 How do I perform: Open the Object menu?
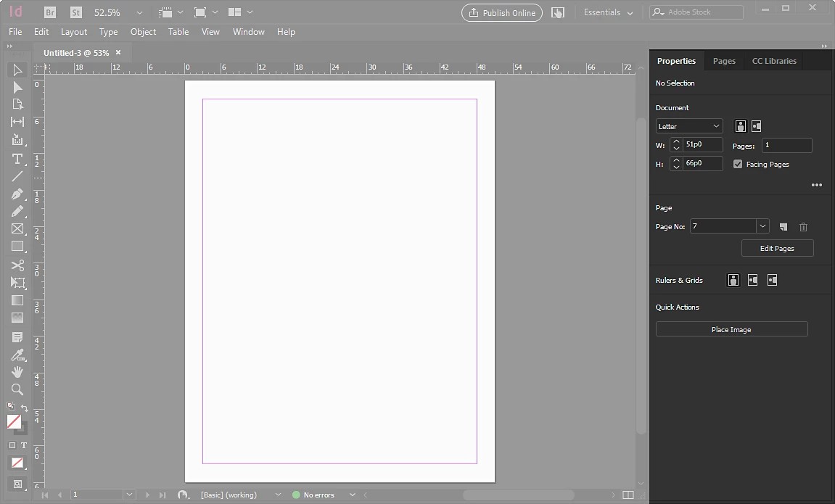(143, 32)
